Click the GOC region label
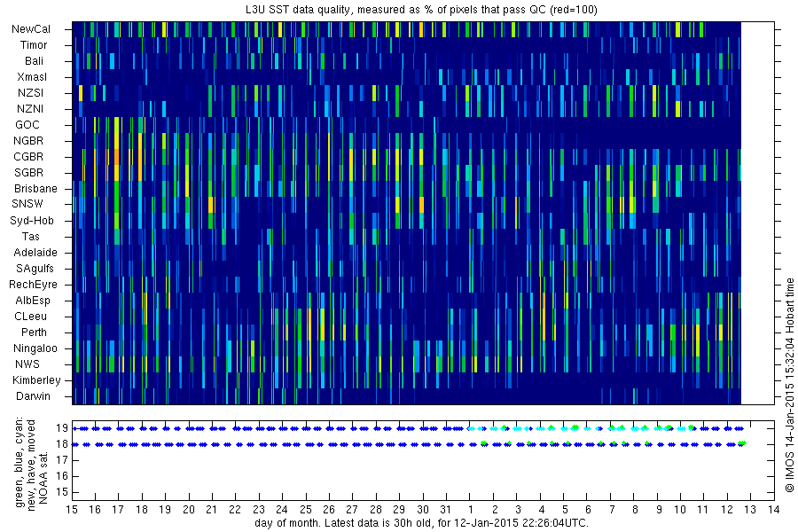The height and width of the screenshot is (532, 798). (x=27, y=124)
